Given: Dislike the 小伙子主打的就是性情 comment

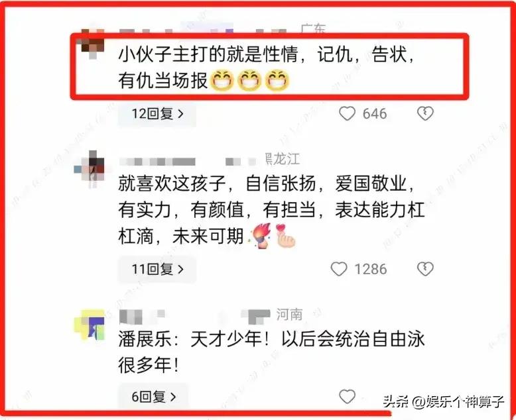Looking at the screenshot, I should tap(425, 114).
